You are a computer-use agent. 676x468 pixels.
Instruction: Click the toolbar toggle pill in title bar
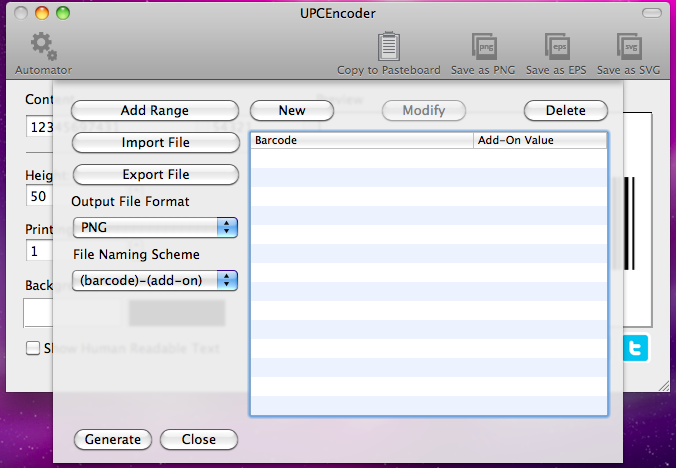coord(651,13)
